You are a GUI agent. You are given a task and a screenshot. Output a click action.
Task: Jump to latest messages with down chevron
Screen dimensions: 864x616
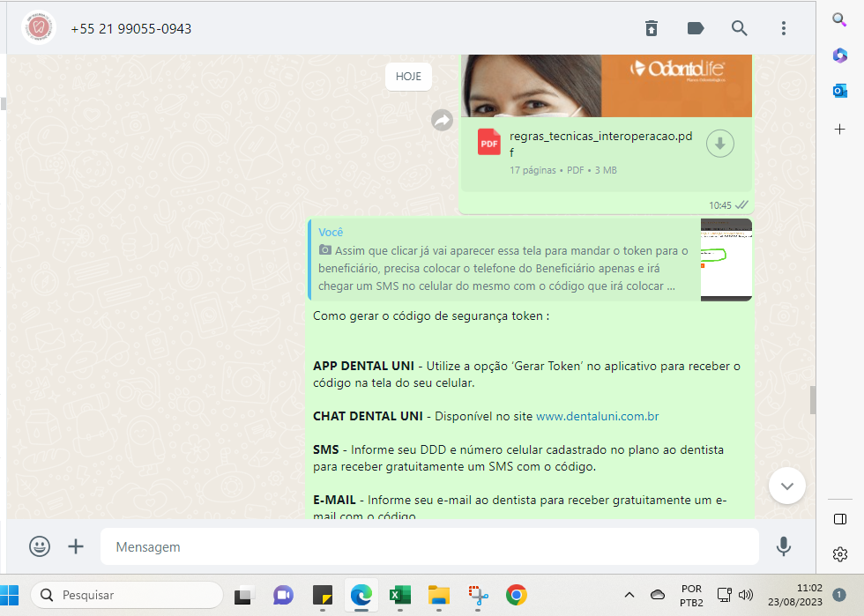pos(786,486)
